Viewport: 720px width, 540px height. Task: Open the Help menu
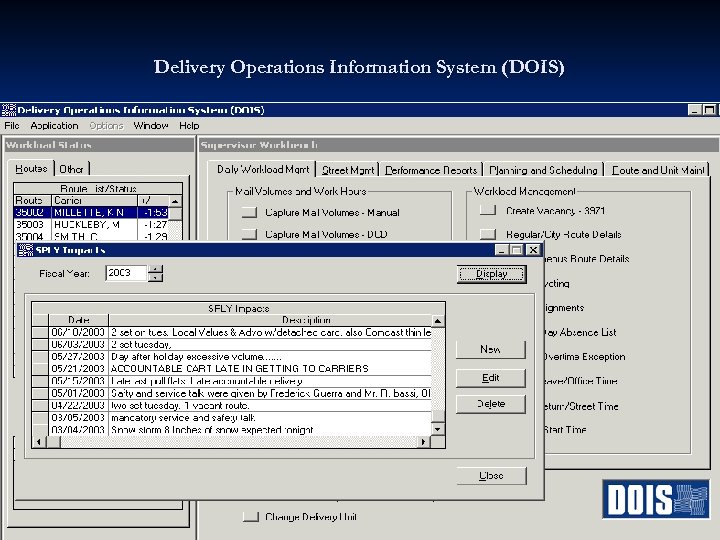189,125
